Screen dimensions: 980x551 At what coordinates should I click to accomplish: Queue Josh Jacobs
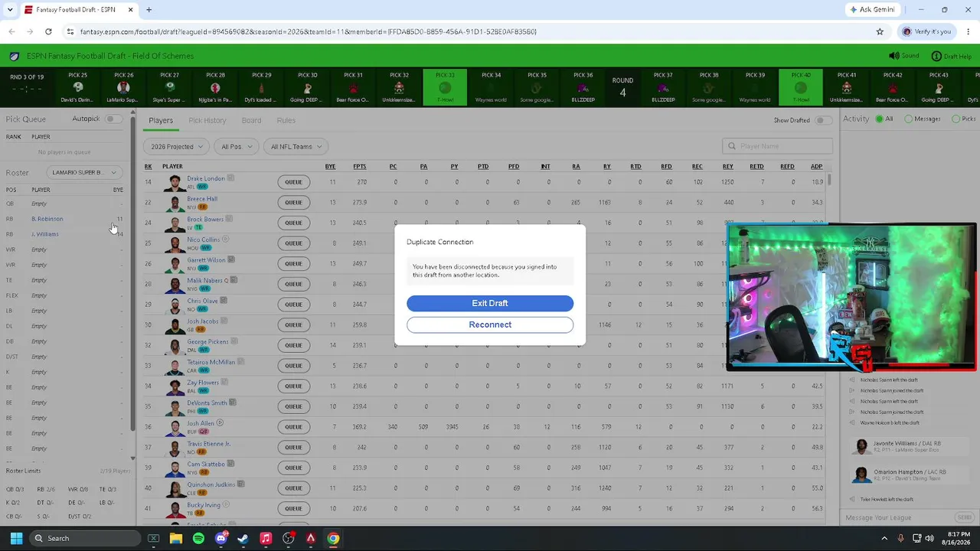293,324
